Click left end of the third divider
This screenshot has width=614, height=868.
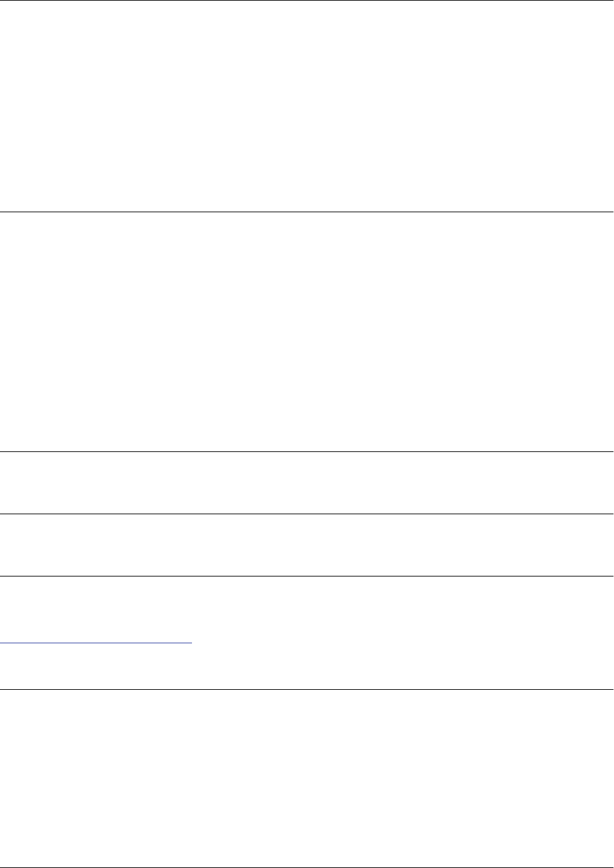tap(3, 451)
